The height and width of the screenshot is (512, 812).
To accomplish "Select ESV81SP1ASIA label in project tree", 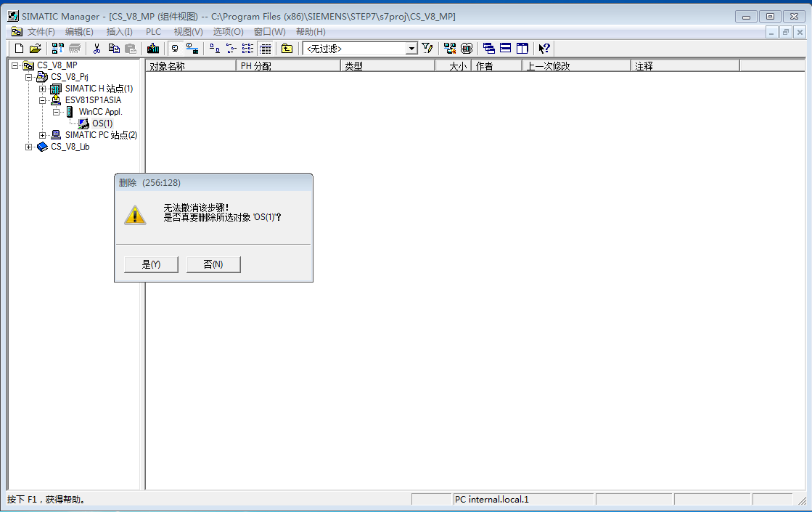I will (x=93, y=100).
